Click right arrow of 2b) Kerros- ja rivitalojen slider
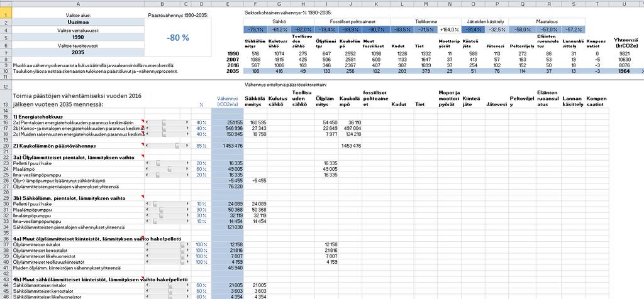644x299 pixels. click(x=187, y=128)
